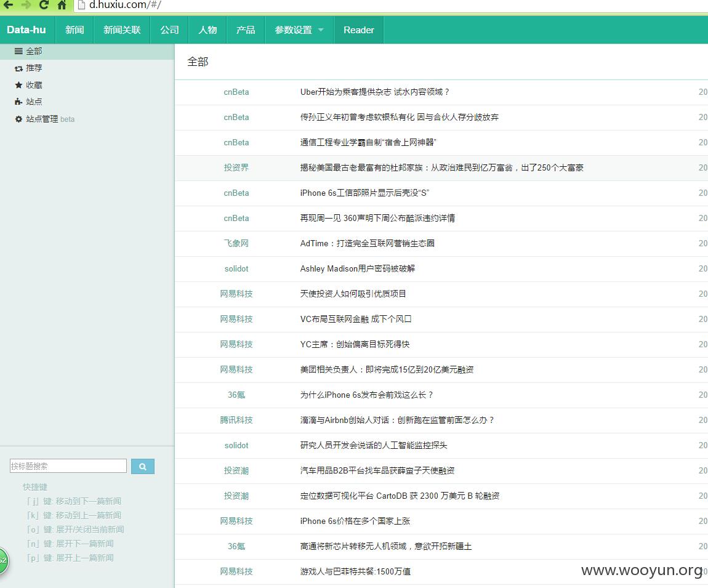Click the puzzle icon beside 站点
Image resolution: width=708 pixels, height=588 pixels.
point(18,102)
